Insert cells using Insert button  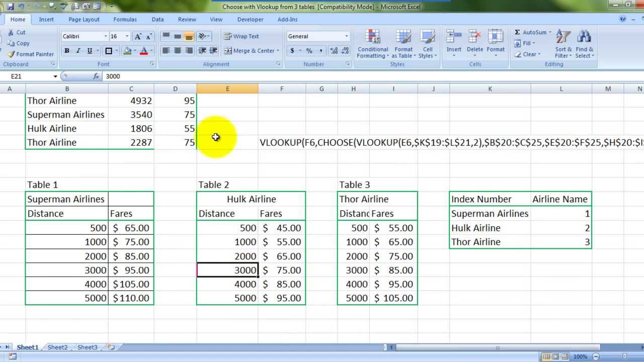[x=454, y=43]
